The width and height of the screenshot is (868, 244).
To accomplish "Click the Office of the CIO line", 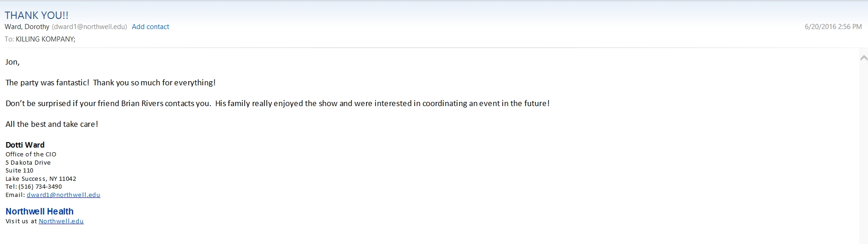I will 31,154.
